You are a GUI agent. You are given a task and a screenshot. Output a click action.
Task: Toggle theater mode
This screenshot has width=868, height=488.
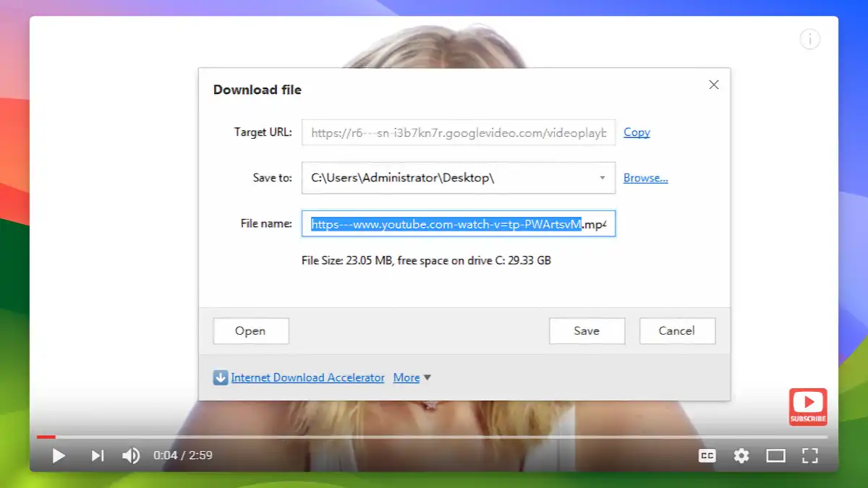(x=775, y=455)
